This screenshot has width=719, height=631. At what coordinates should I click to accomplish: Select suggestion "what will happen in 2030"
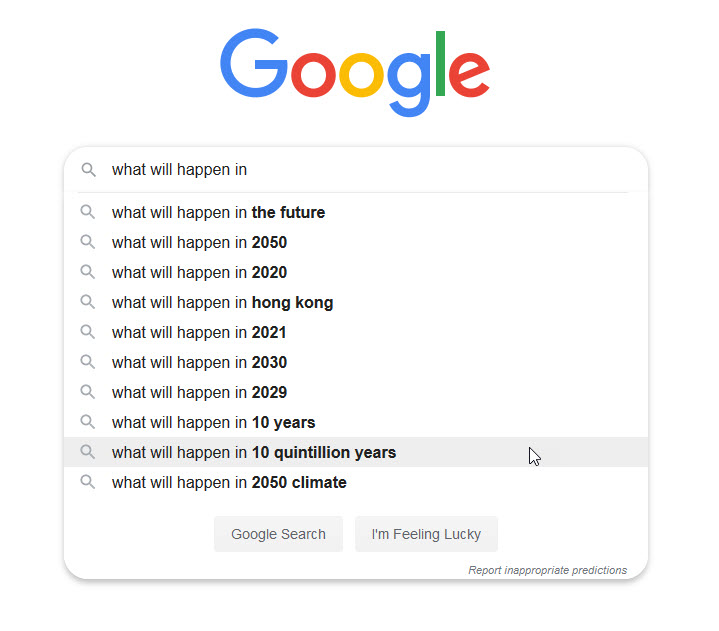(x=199, y=362)
